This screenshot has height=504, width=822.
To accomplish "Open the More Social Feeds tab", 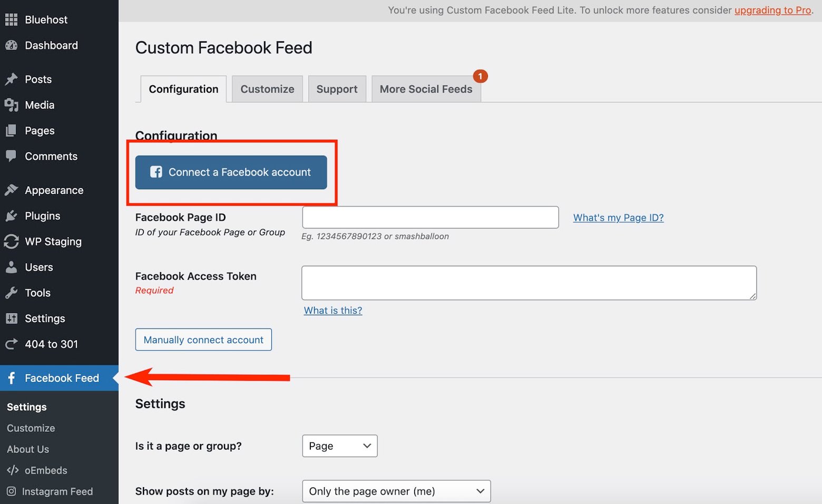I will point(426,88).
